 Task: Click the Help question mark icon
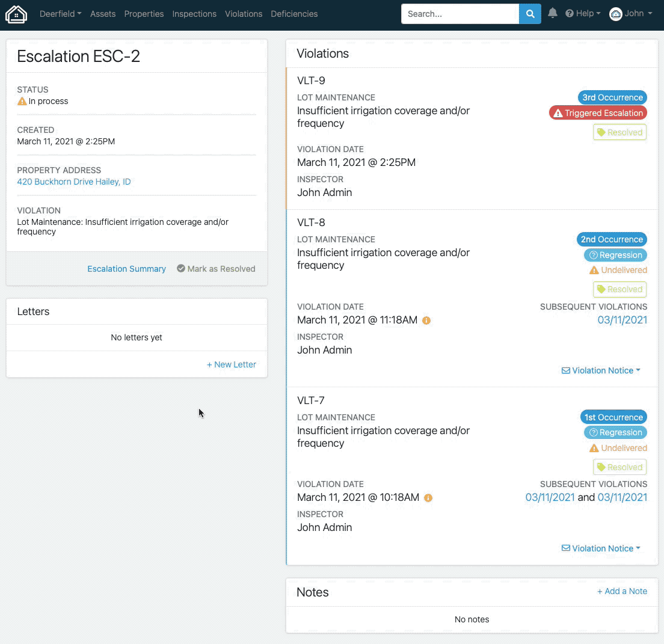569,14
